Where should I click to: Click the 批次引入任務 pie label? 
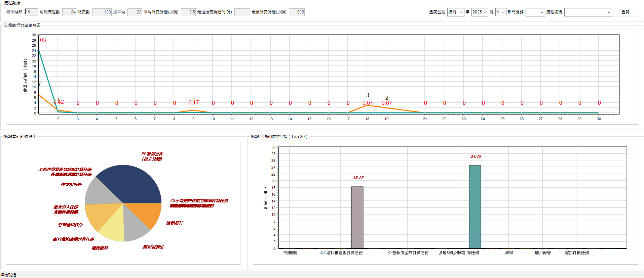pos(66,207)
